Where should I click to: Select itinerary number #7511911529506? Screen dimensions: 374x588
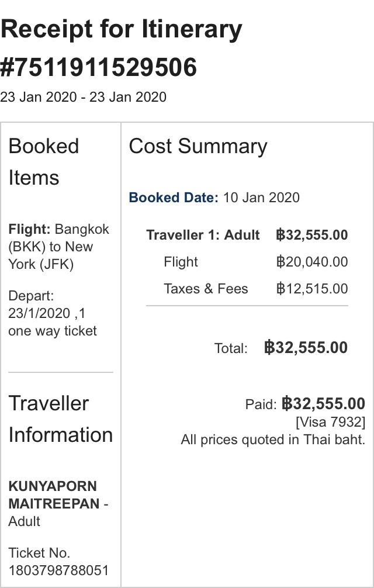click(98, 68)
